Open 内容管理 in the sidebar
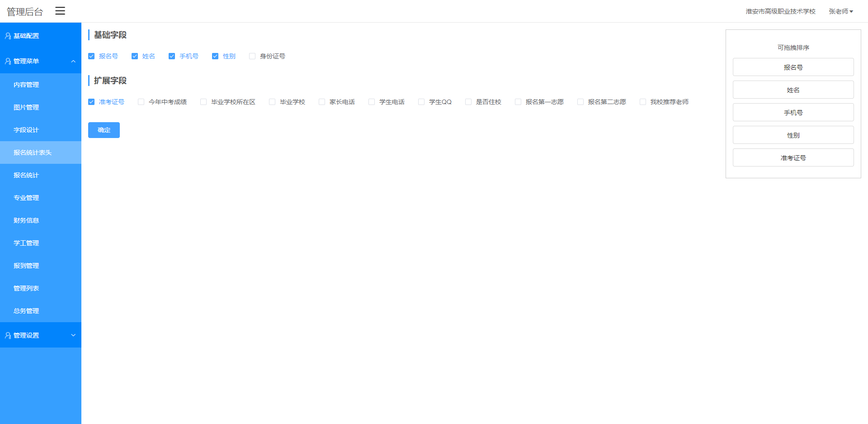The image size is (868, 424). tap(41, 85)
